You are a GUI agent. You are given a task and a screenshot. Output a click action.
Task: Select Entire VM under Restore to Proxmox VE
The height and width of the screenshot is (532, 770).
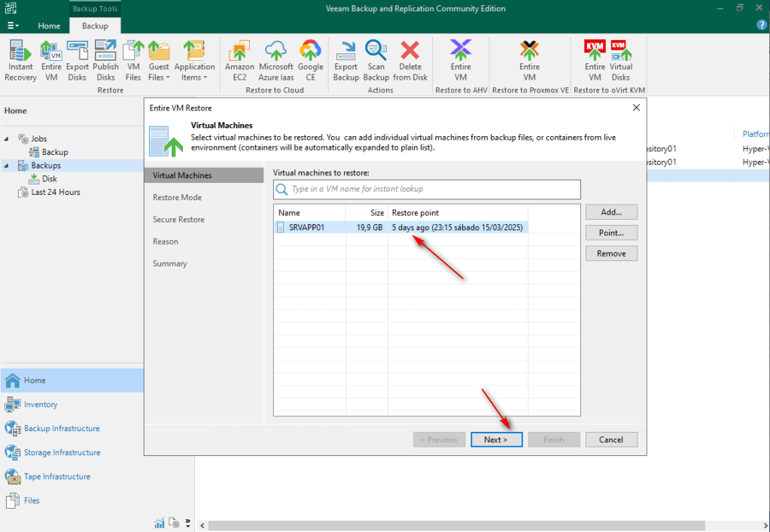pos(529,60)
